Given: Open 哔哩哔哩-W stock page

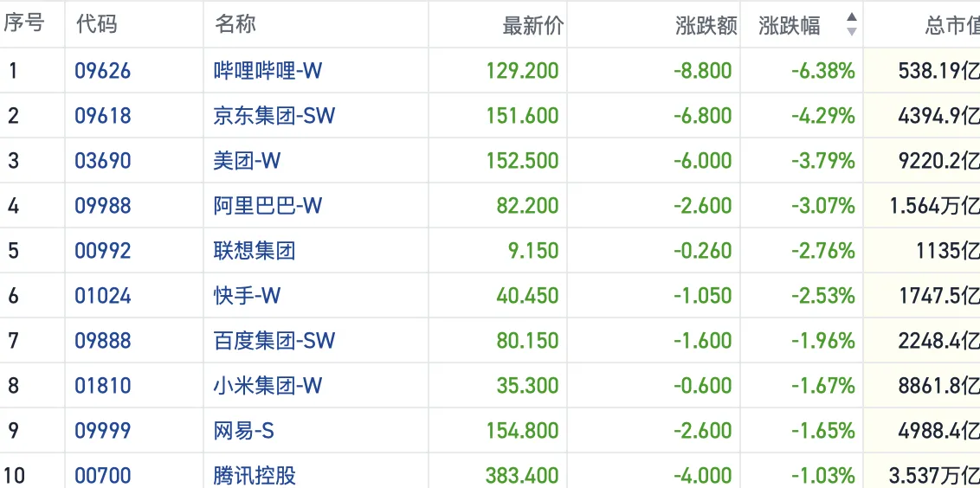Looking at the screenshot, I should point(268,71).
